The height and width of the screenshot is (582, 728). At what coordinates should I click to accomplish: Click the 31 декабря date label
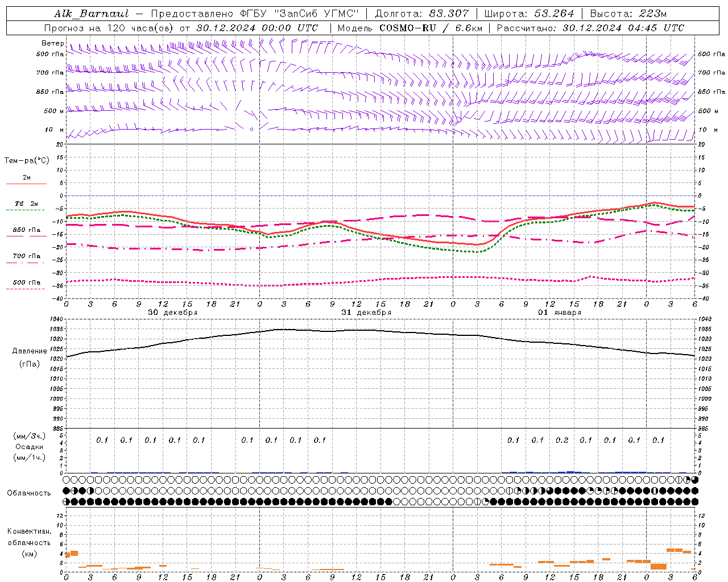[366, 313]
